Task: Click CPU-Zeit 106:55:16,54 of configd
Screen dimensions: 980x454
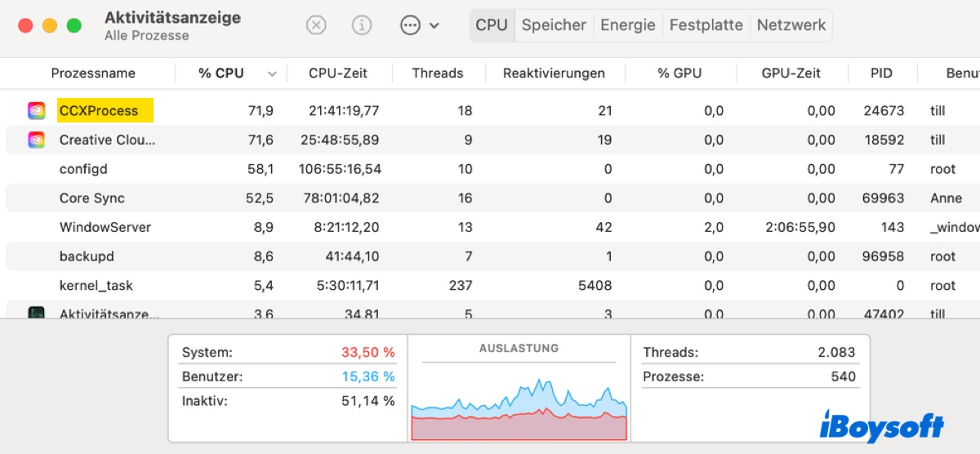Action: click(x=340, y=169)
